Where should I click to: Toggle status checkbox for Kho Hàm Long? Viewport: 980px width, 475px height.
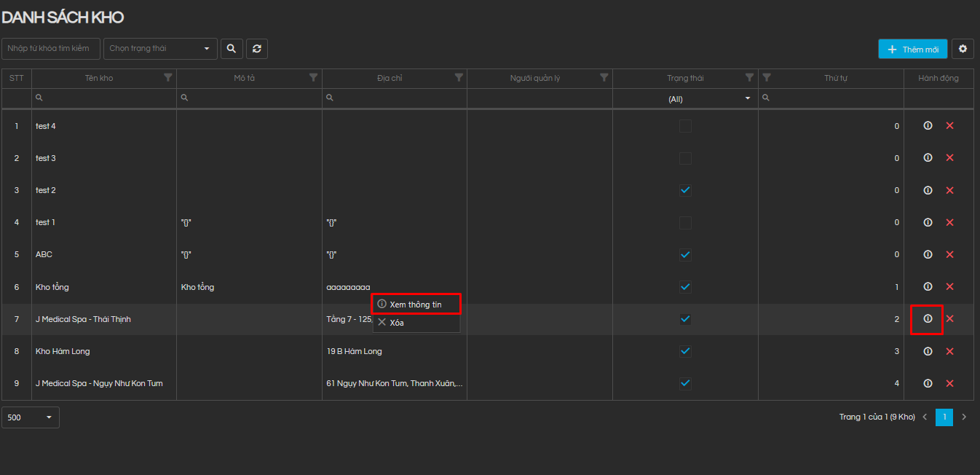(685, 351)
